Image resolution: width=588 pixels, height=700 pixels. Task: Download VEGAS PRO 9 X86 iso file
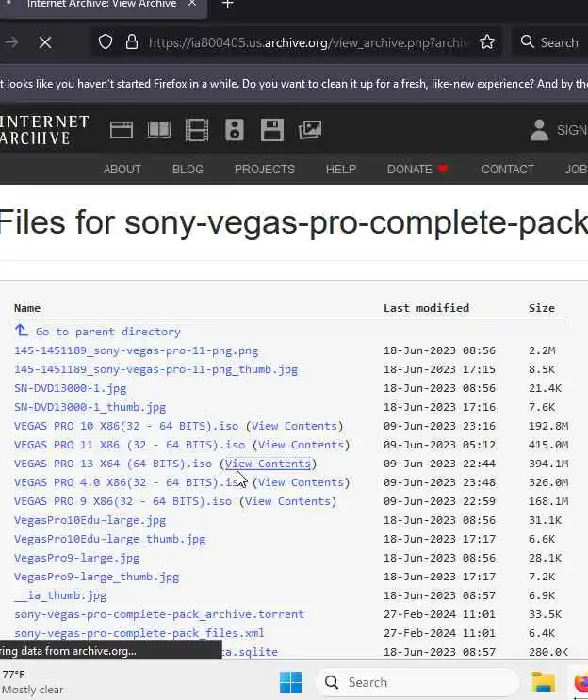122,501
